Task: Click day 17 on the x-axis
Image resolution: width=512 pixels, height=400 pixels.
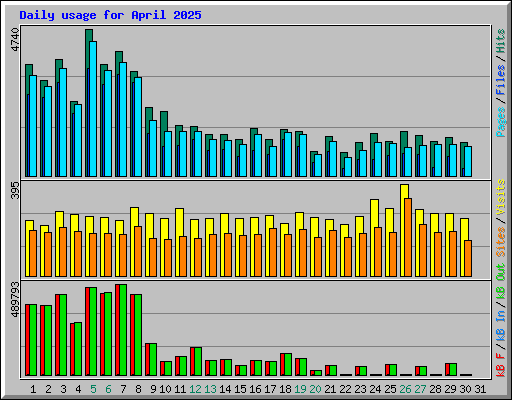Action: tap(270, 389)
